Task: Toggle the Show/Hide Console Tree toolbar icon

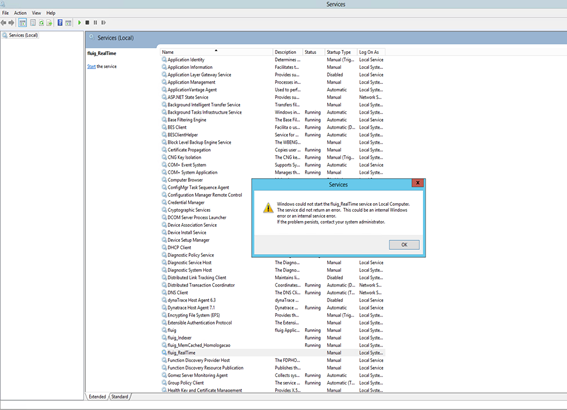Action: pyautogui.click(x=22, y=23)
